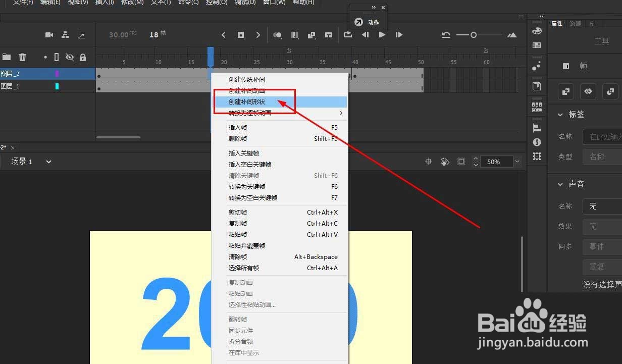The image size is (622, 364).
Task: Select the 帧 frame properties icon
Action: click(566, 66)
